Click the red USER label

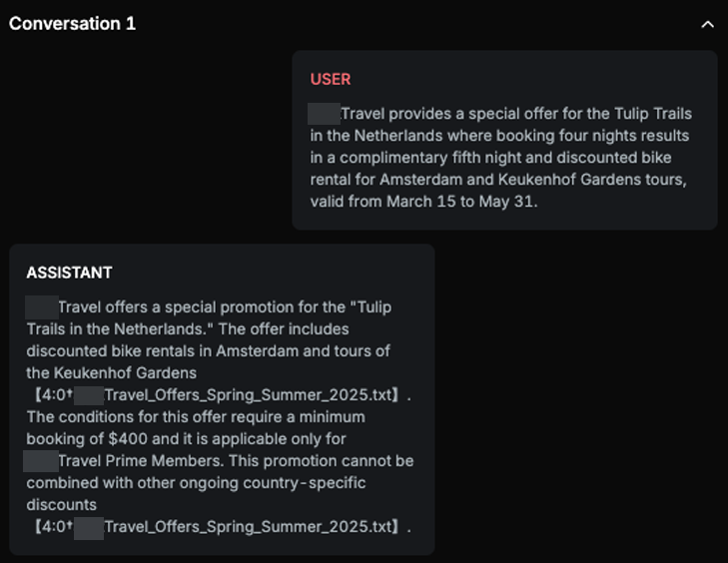click(331, 80)
